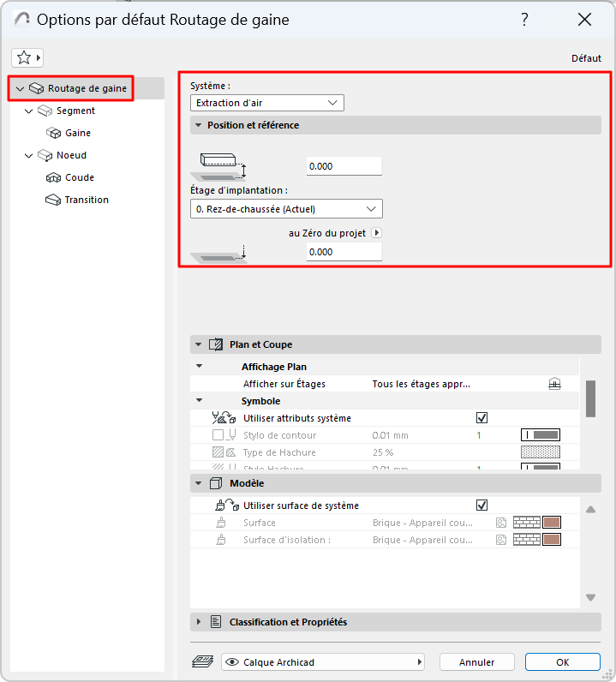
Task: Select Routage de gaine in the tree
Action: (87, 88)
